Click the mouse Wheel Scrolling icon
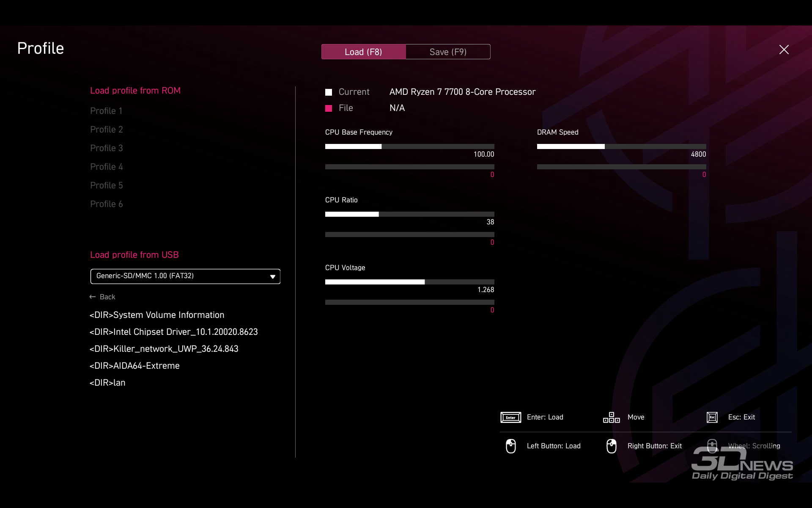This screenshot has height=508, width=812. (x=712, y=446)
